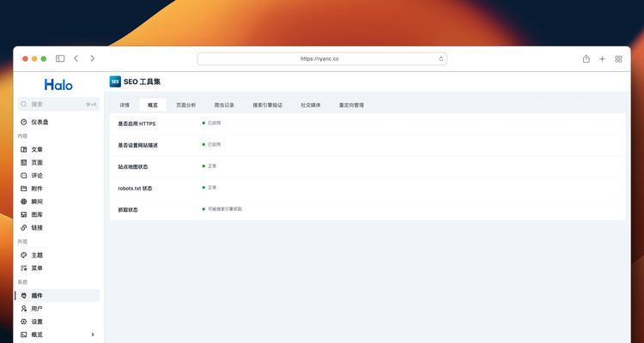Open 主题 themes in the sidebar

(x=58, y=256)
